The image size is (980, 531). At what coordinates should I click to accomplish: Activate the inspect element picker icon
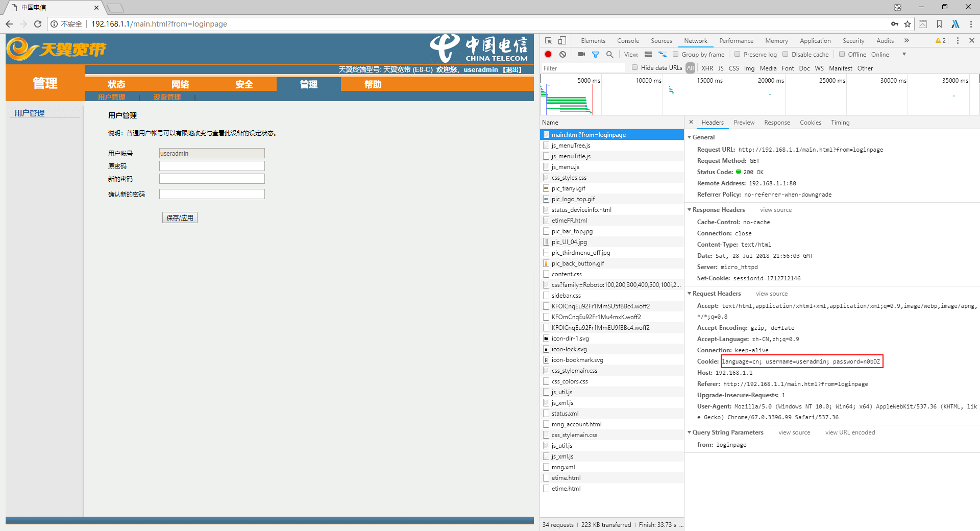click(549, 40)
